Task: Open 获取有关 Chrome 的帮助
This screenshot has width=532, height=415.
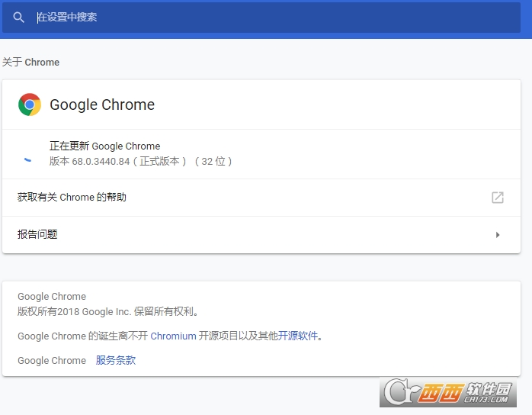Action: 72,198
